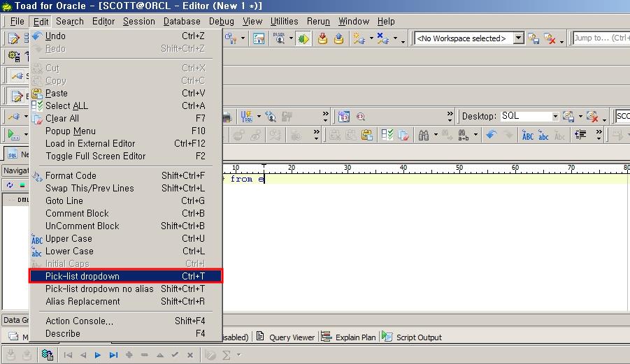Click Pick-list dropdown menu entry
Image resolution: width=630 pixels, height=364 pixels.
(126, 276)
